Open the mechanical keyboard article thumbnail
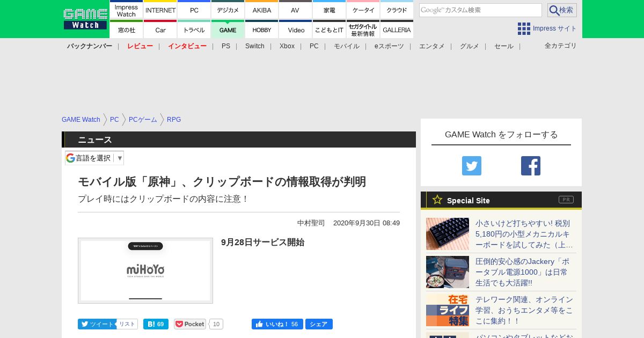The image size is (644, 338). click(x=448, y=234)
